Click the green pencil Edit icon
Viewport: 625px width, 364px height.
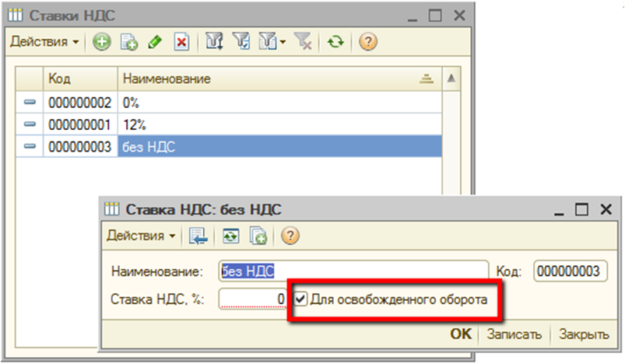click(x=154, y=42)
